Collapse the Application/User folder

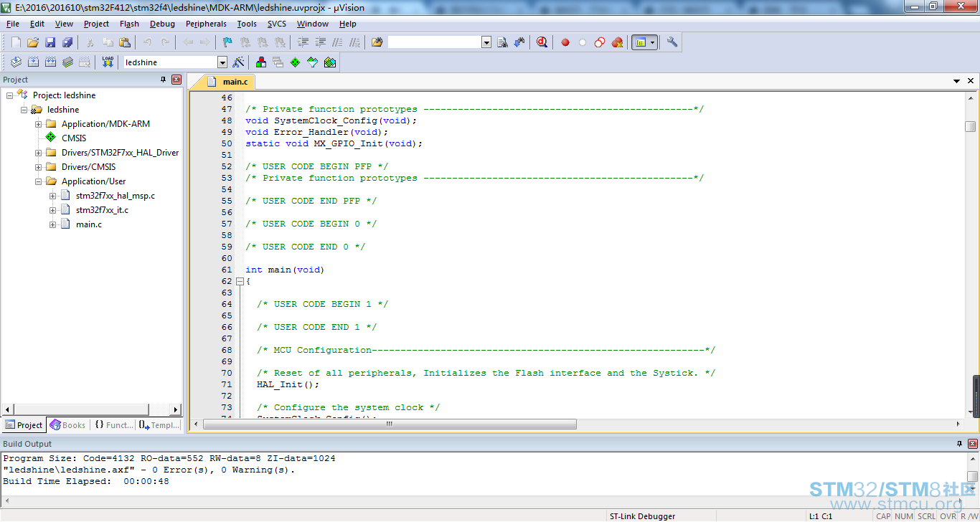(x=39, y=181)
